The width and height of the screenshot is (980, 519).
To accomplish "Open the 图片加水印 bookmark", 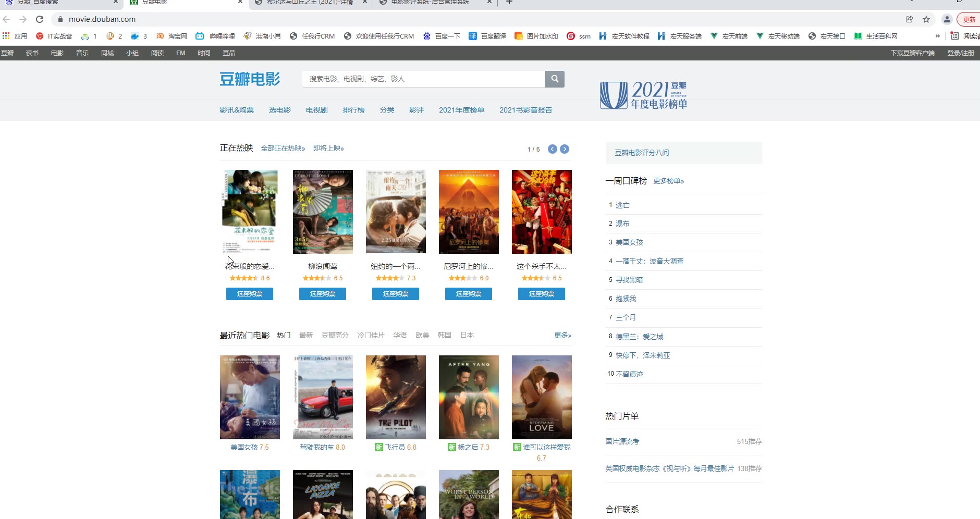I will point(536,36).
